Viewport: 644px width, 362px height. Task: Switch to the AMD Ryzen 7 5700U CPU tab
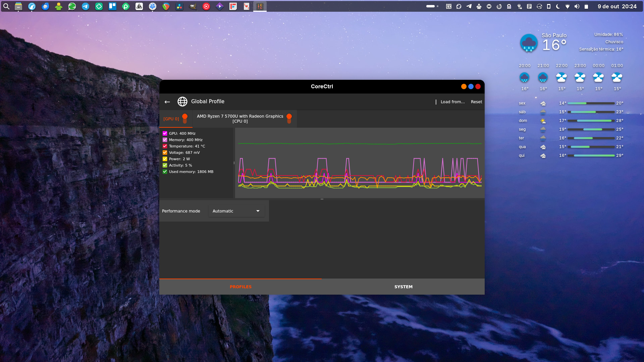tap(240, 119)
